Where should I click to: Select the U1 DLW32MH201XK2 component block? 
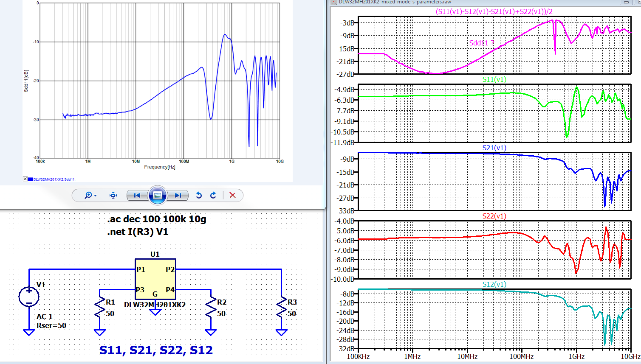pos(155,278)
